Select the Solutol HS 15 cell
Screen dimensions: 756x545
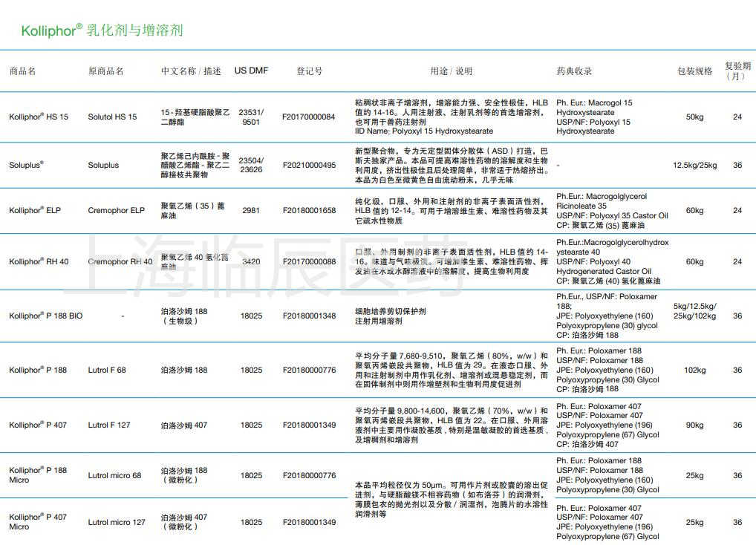pos(112,117)
